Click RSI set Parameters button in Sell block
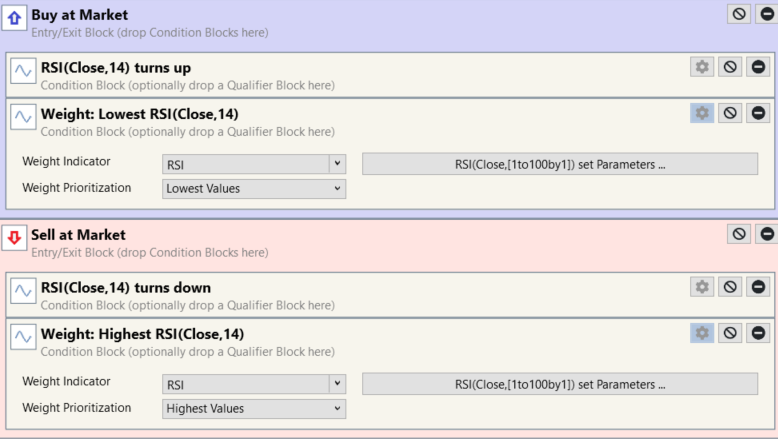 pos(559,384)
